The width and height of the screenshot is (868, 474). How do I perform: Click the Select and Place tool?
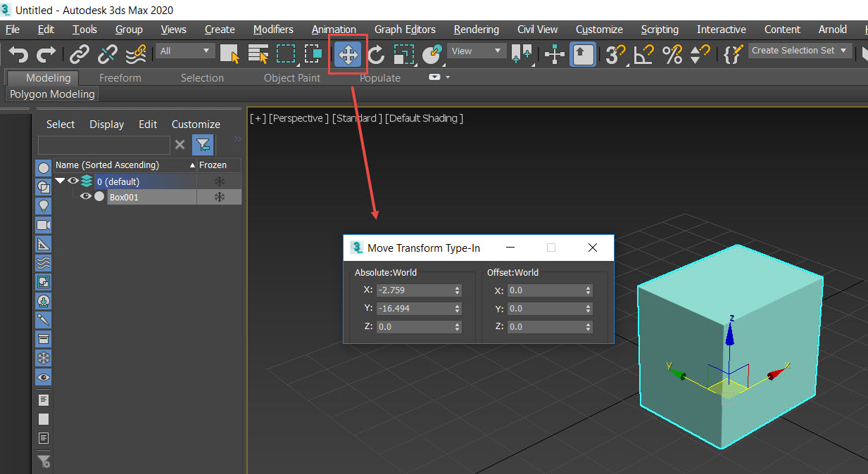click(432, 54)
